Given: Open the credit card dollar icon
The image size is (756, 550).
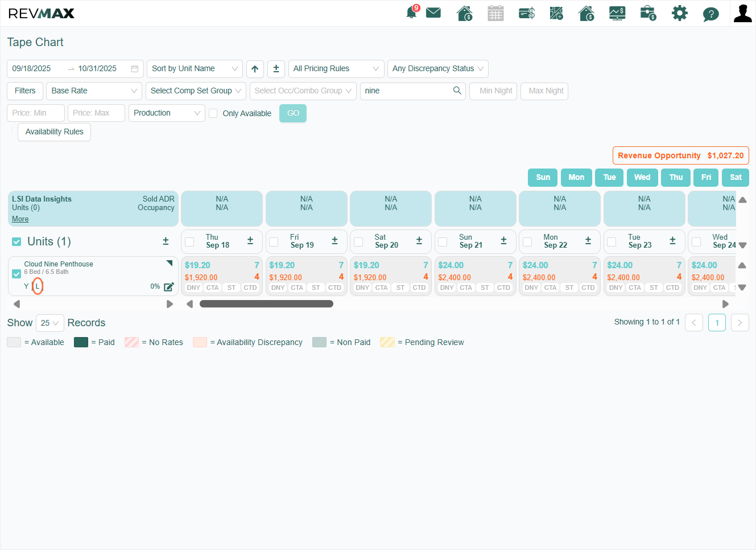Looking at the screenshot, I should coord(527,13).
